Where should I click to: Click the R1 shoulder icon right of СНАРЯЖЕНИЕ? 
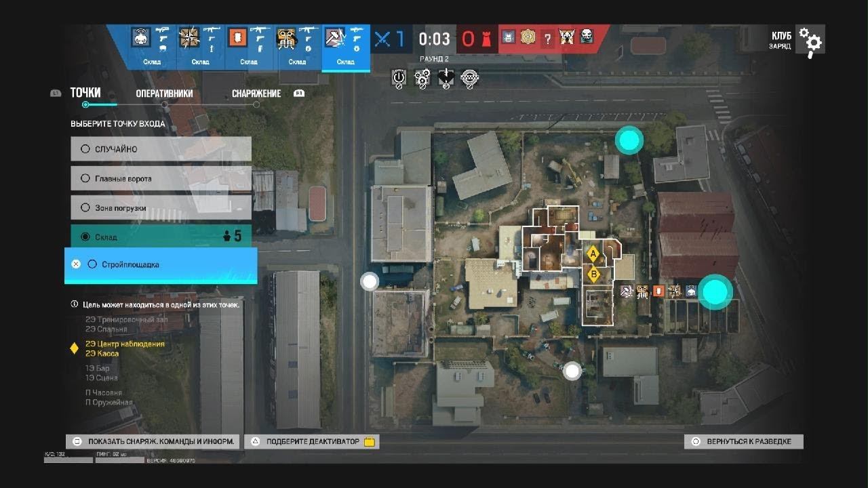click(298, 94)
